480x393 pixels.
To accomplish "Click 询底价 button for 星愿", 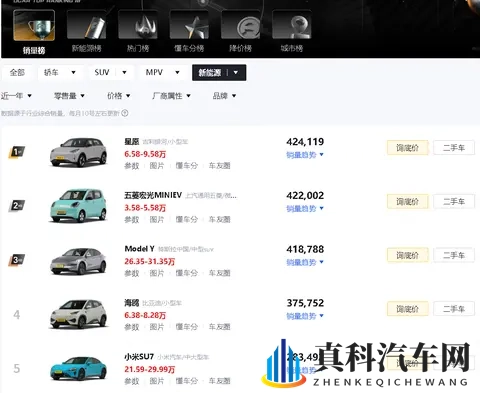I will [x=408, y=148].
